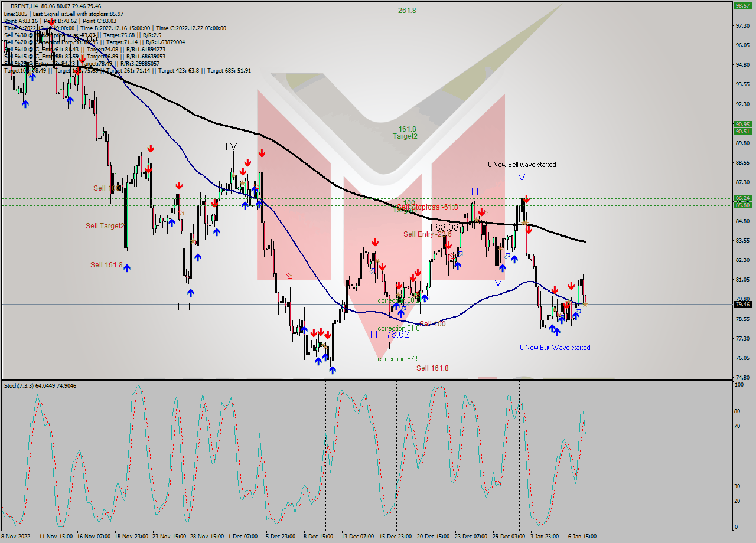The height and width of the screenshot is (543, 756).
Task: Click the green 90.95 price level tag
Action: [x=742, y=125]
